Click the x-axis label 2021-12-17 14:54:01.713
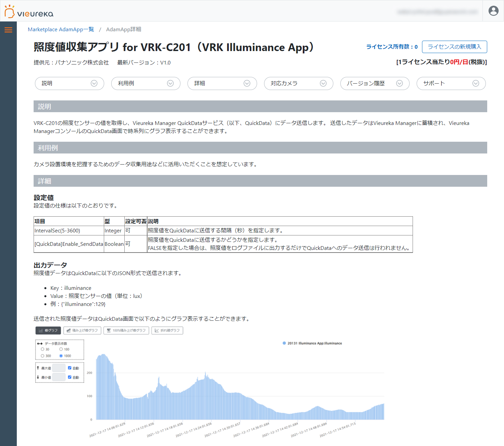The image size is (504, 446). [x=338, y=430]
